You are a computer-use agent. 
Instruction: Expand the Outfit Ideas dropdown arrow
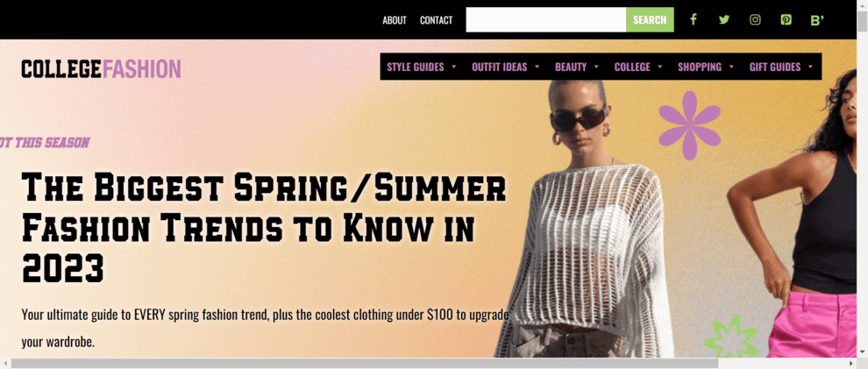537,67
